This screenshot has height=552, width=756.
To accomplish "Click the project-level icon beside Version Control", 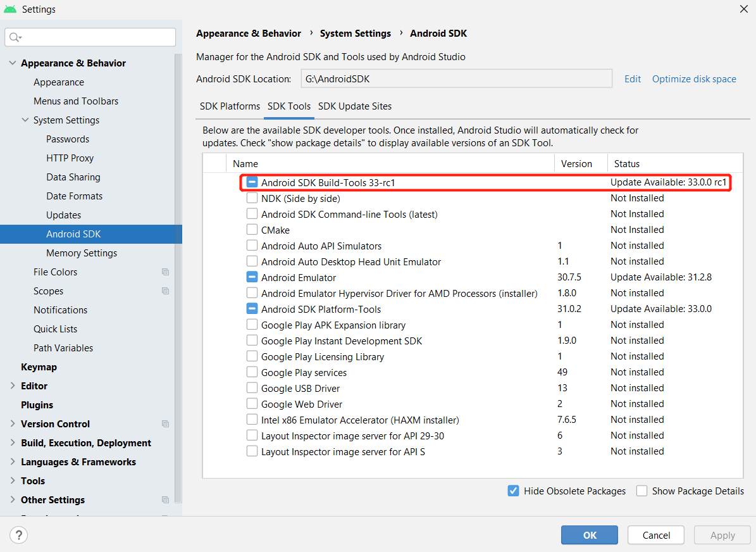I will point(165,423).
